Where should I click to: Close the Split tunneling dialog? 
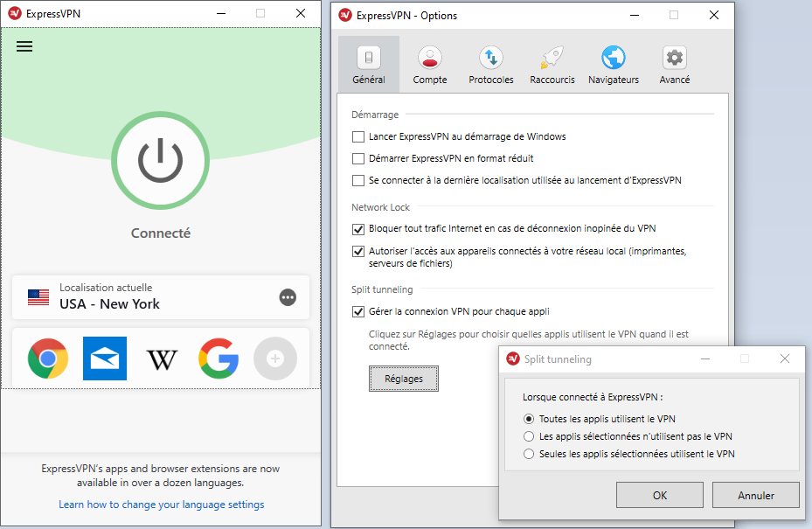click(x=785, y=358)
